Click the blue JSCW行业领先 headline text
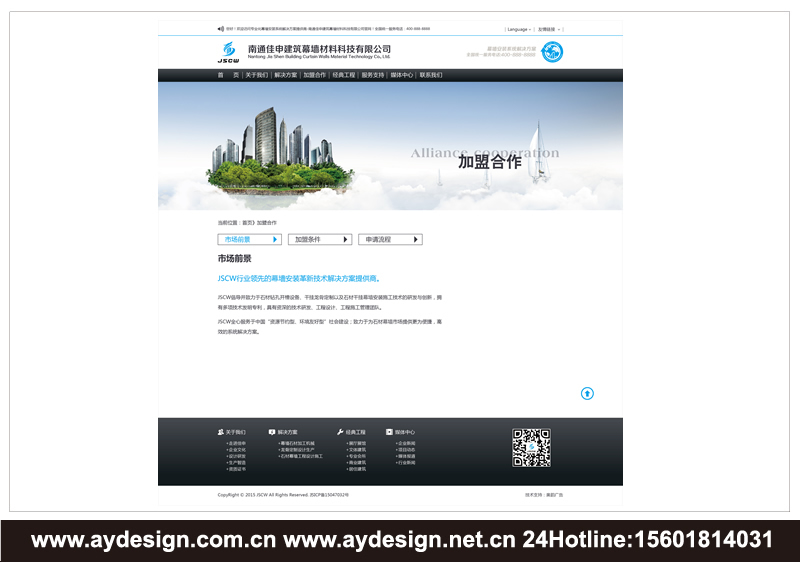Image resolution: width=800 pixels, height=562 pixels. click(299, 278)
